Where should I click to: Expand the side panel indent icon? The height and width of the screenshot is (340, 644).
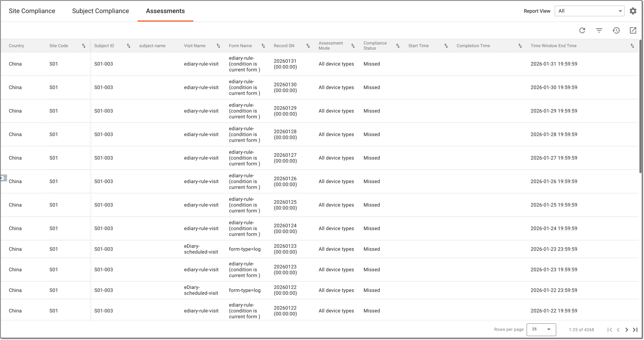[4, 178]
